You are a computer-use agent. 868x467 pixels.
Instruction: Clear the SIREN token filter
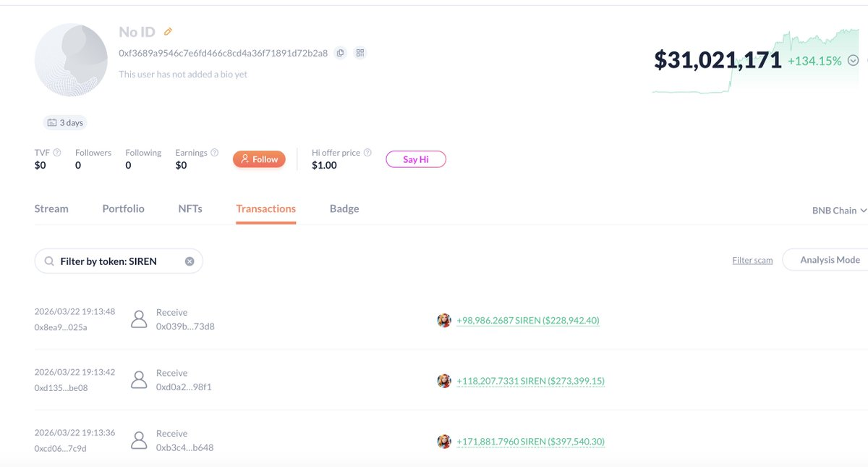click(190, 261)
